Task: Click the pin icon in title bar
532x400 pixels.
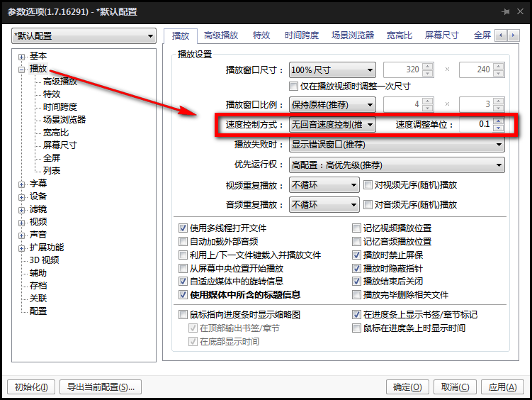Action: coord(506,11)
